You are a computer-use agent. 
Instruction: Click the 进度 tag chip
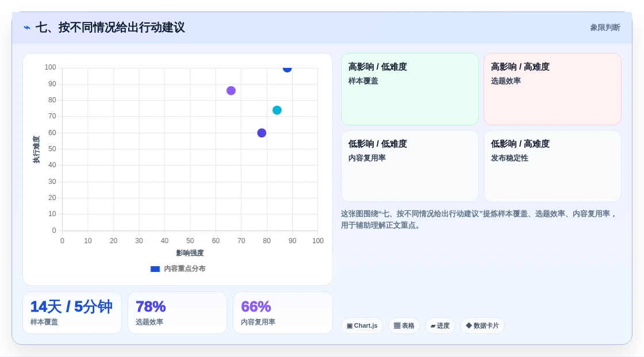(440, 326)
